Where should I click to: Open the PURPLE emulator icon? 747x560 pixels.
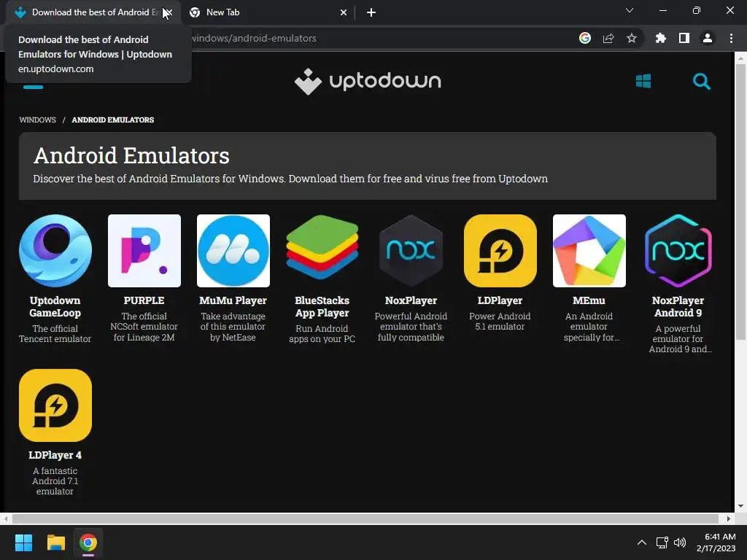144,251
